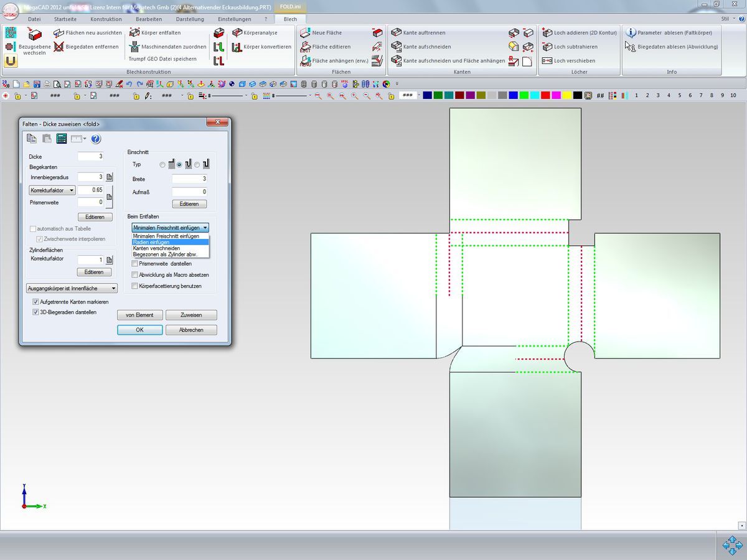Select the Kante auftrennen tool
747x560 pixels.
point(396,32)
